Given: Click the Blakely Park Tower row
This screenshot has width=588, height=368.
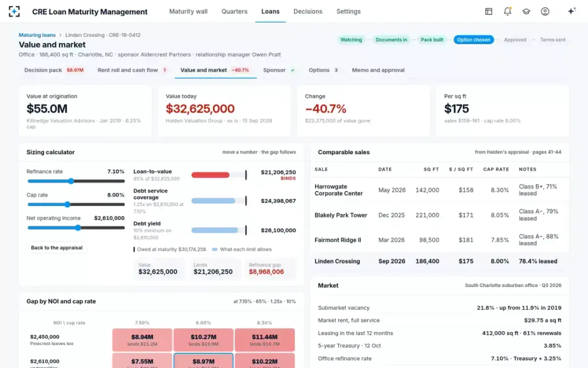Looking at the screenshot, I should click(x=440, y=215).
